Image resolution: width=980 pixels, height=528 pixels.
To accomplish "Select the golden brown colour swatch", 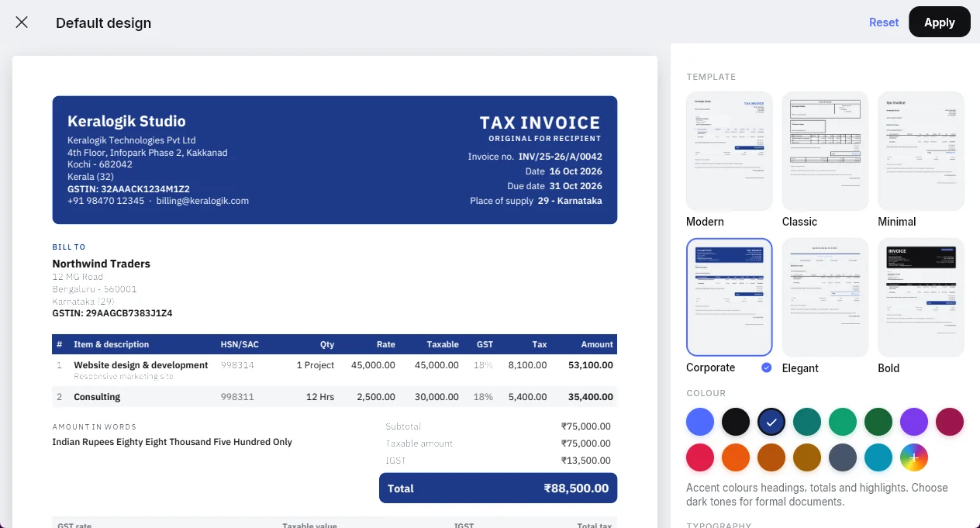I will [807, 457].
